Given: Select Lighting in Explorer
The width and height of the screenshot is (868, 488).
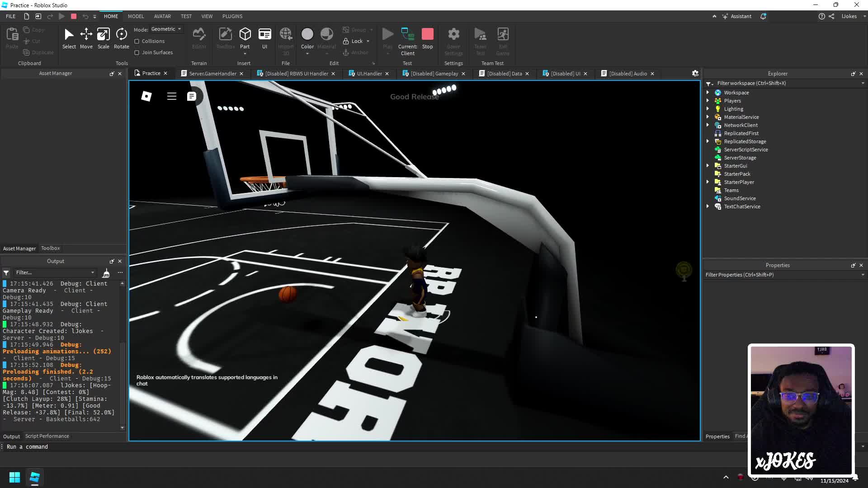Looking at the screenshot, I should click(733, 109).
